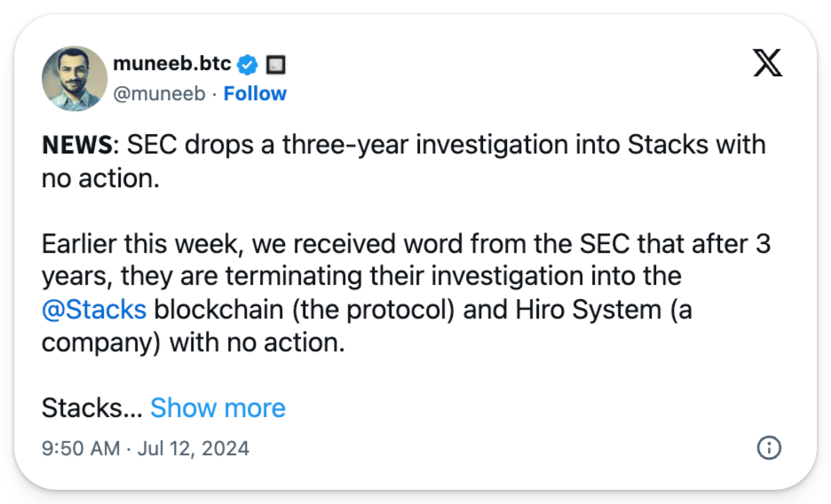Click the Jul 12, 2024 date

(x=193, y=448)
